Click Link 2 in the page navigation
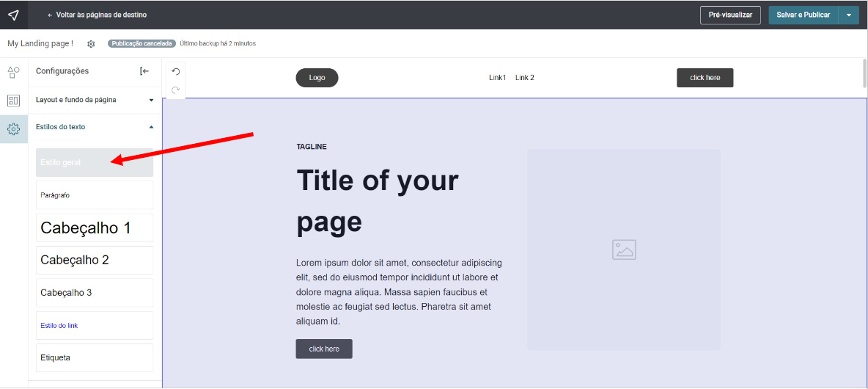The width and height of the screenshot is (868, 389). point(525,78)
